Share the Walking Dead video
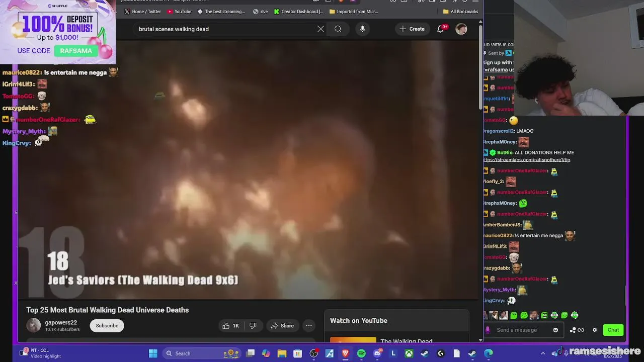The image size is (644, 362). 282,326
